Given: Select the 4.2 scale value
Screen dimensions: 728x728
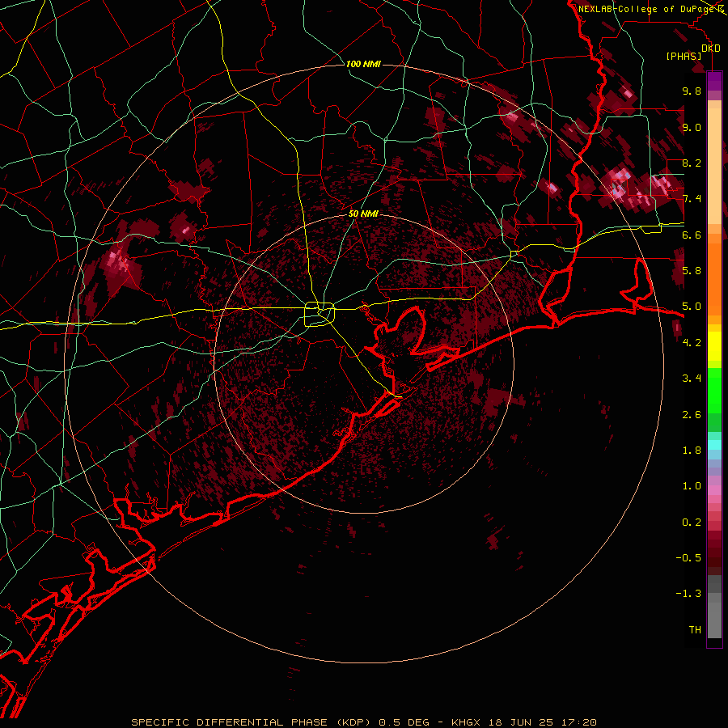Looking at the screenshot, I should (x=692, y=343).
